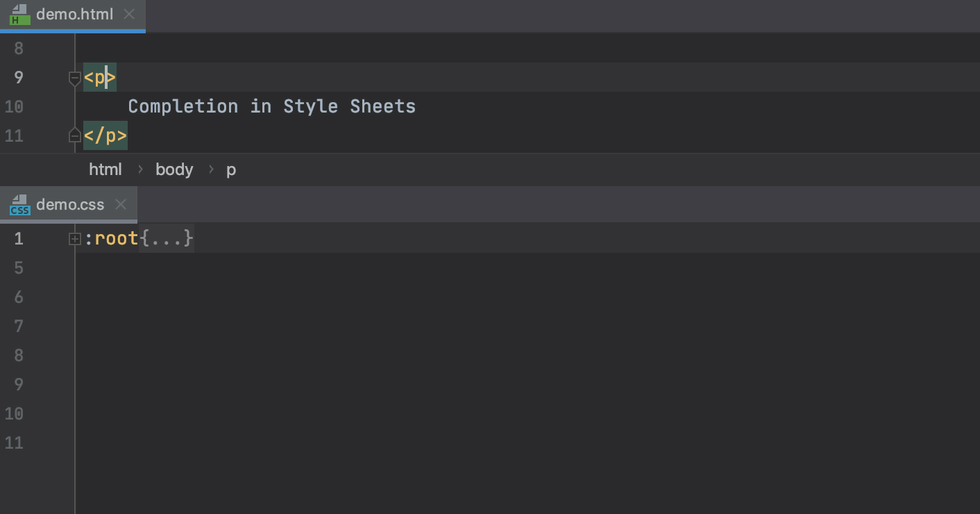Click the CSS file type icon on demo.css tab
Image resolution: width=980 pixels, height=514 pixels.
(19, 204)
